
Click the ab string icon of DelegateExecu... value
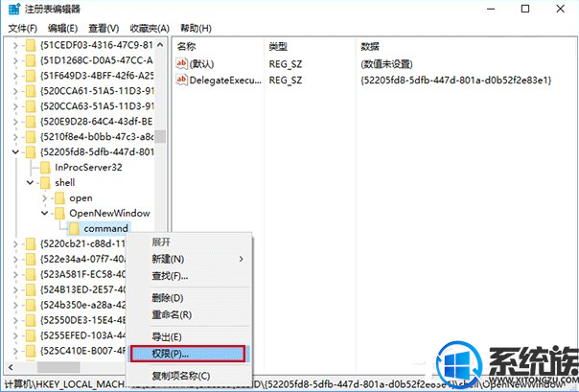[x=182, y=80]
